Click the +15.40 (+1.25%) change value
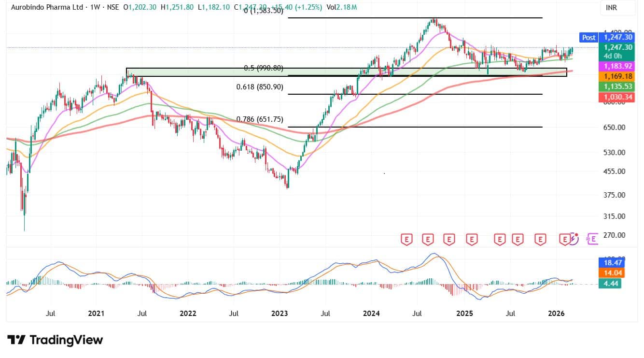The height and width of the screenshot is (358, 644). pyautogui.click(x=296, y=8)
